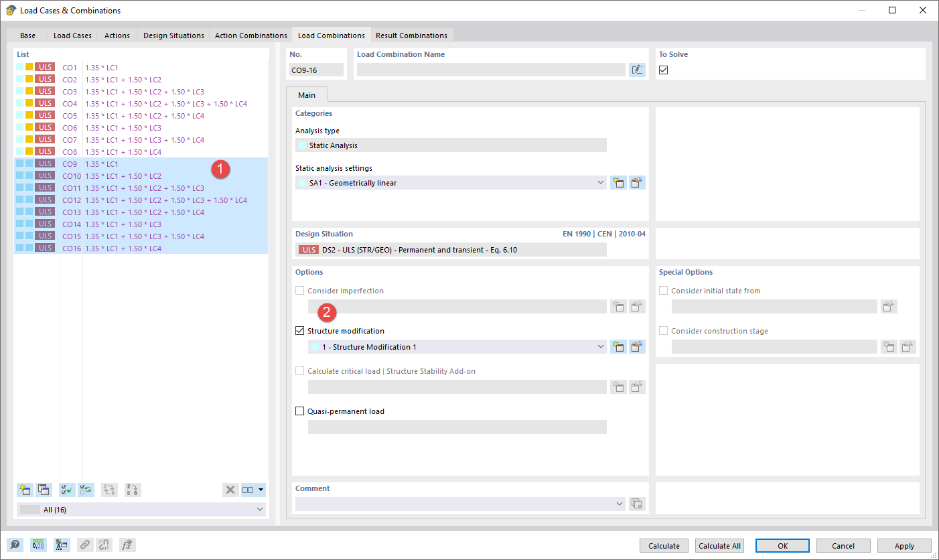Create a new structure modification
939x560 pixels.
pos(618,346)
